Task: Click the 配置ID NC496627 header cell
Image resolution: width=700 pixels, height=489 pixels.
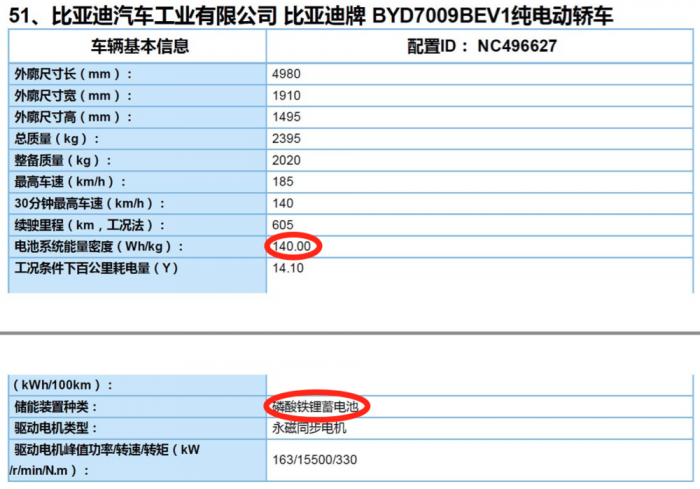Action: coord(482,46)
